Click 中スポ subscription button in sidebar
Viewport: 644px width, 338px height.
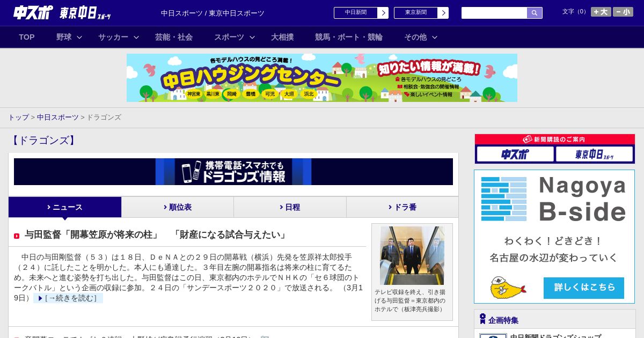pyautogui.click(x=515, y=154)
